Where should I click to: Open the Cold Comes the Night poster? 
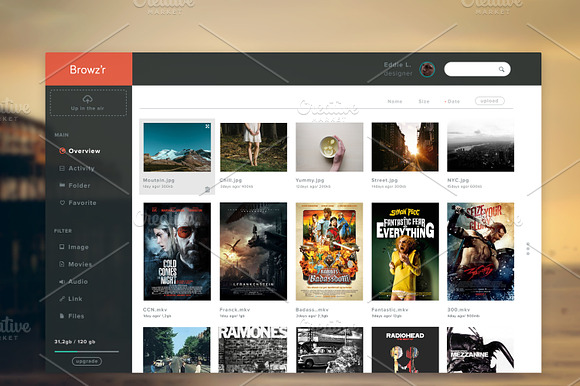(177, 251)
